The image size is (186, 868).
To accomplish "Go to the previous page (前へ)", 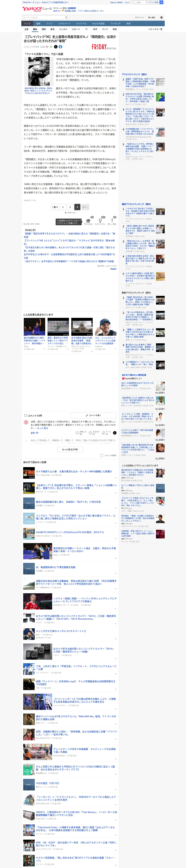I will pos(55,207).
